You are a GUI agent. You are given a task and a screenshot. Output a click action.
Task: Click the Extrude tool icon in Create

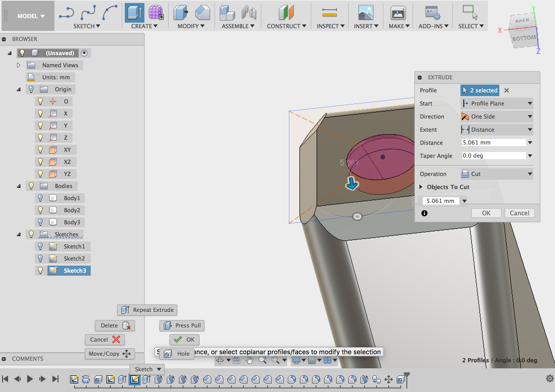pyautogui.click(x=135, y=13)
